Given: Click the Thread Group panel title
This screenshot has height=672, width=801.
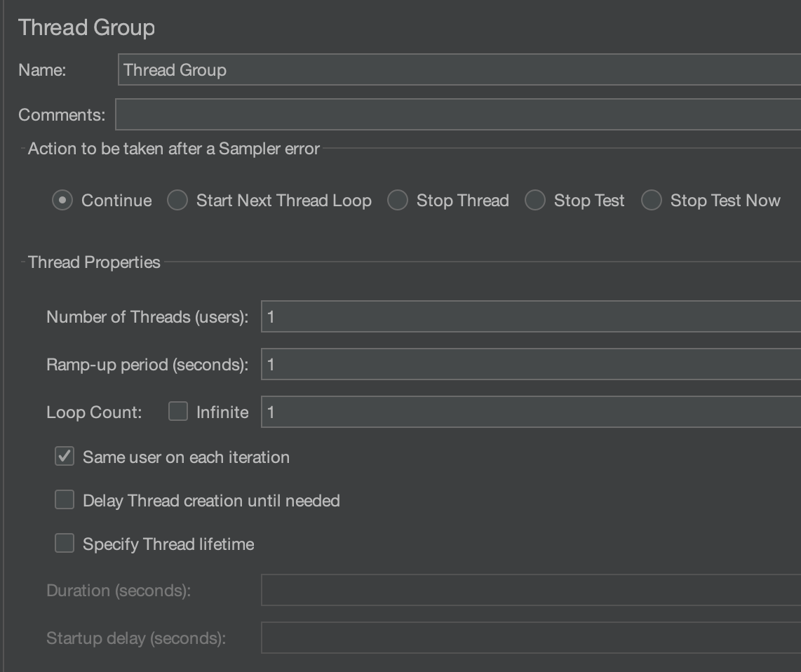Looking at the screenshot, I should point(86,27).
